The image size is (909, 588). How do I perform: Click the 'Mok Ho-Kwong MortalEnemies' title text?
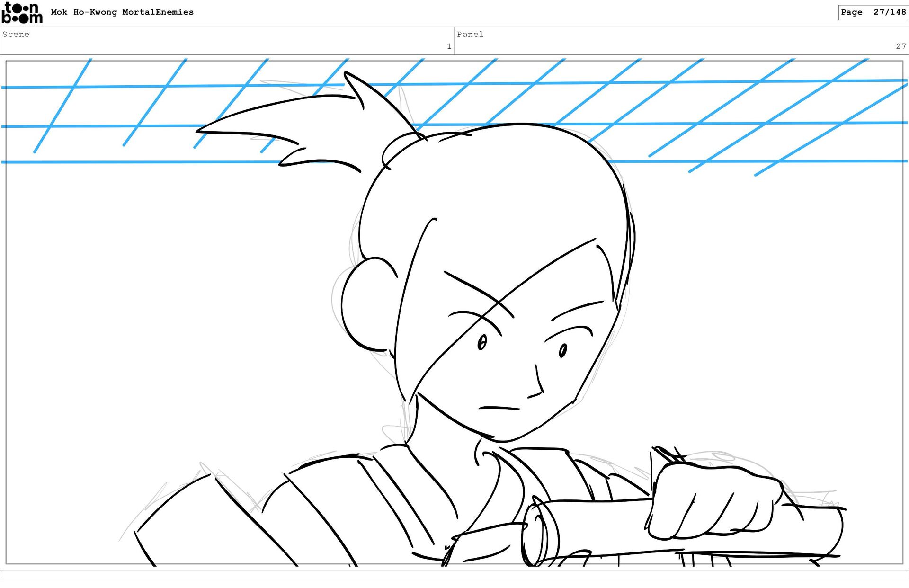[x=122, y=12]
